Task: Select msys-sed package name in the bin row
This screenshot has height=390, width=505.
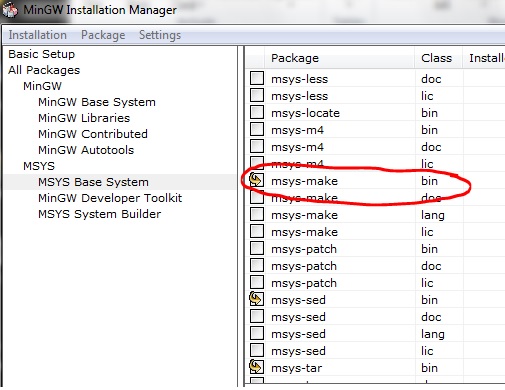Action: 298,300
